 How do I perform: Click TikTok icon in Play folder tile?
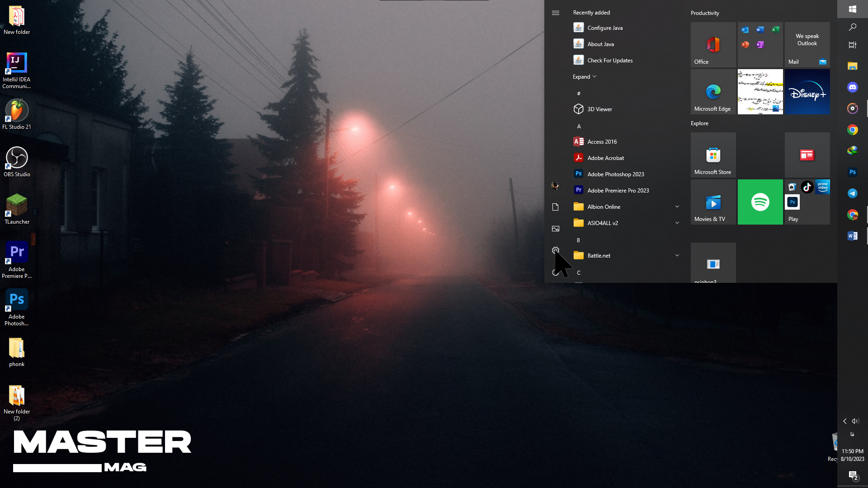tap(807, 187)
